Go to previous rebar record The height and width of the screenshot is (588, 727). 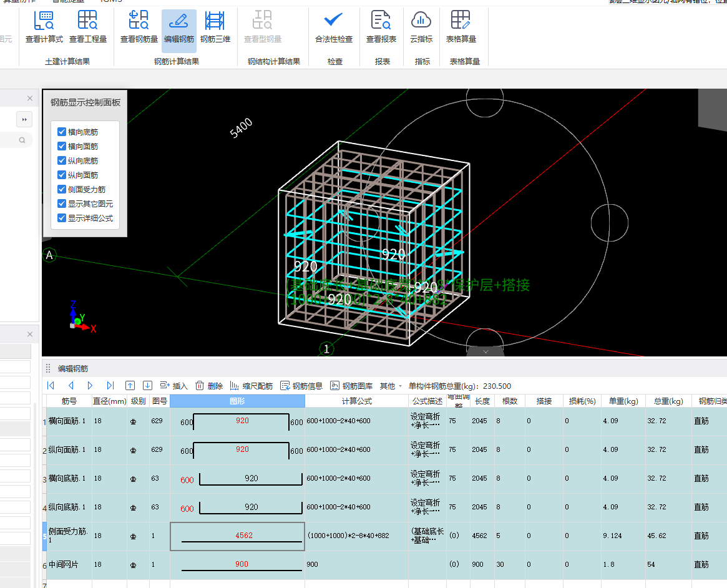(71, 386)
